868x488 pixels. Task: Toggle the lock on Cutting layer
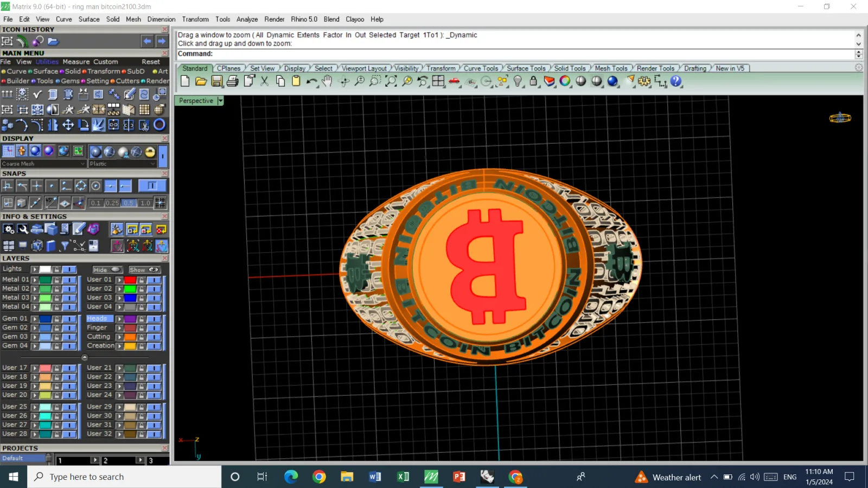tap(142, 337)
